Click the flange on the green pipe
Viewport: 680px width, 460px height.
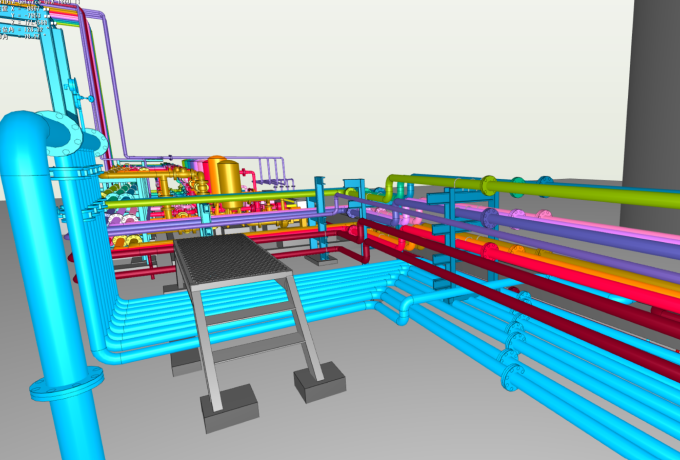(488, 185)
